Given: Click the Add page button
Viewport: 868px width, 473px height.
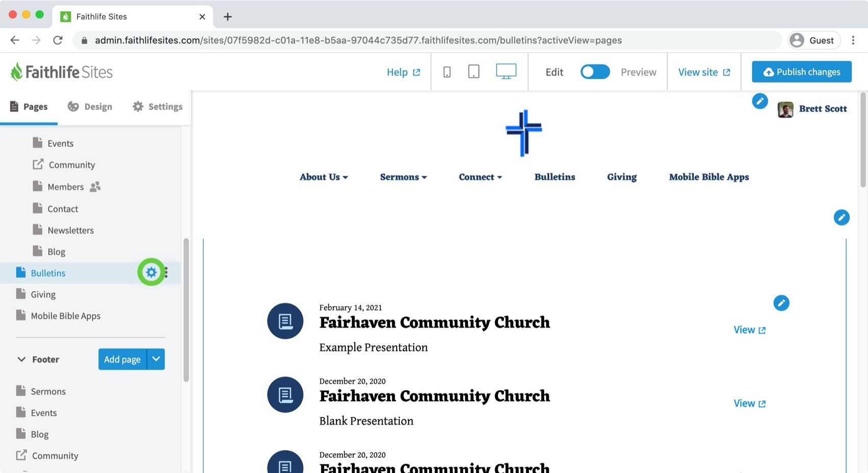Looking at the screenshot, I should click(x=122, y=359).
